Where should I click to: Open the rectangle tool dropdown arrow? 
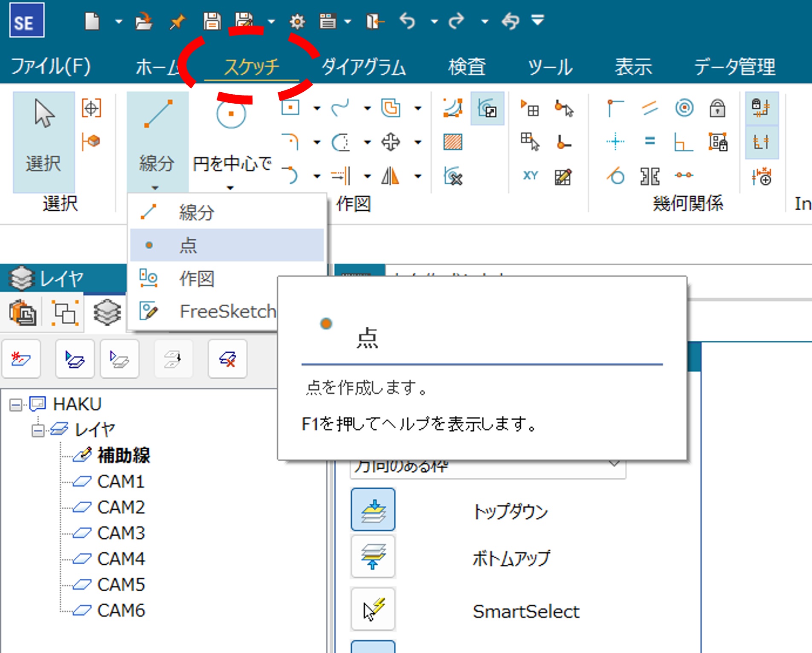tap(317, 108)
